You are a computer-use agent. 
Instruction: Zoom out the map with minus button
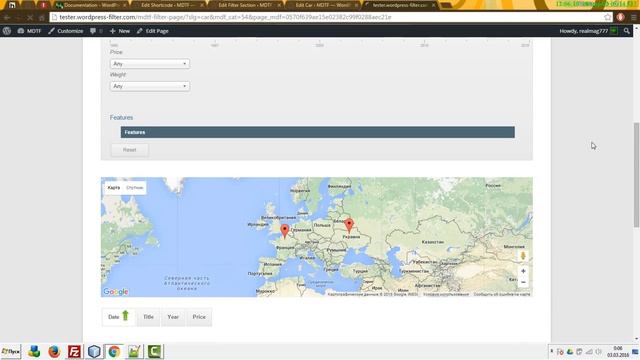523,282
